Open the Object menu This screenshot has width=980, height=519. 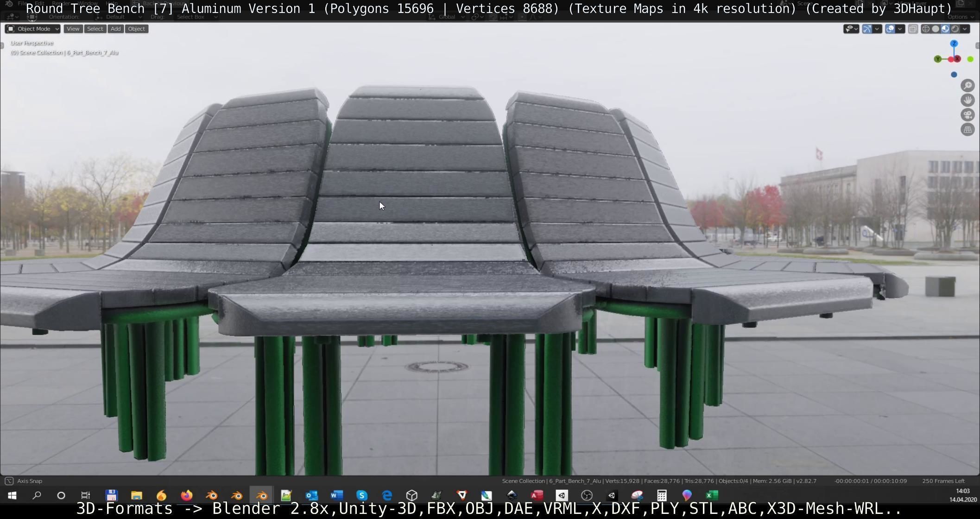point(136,29)
